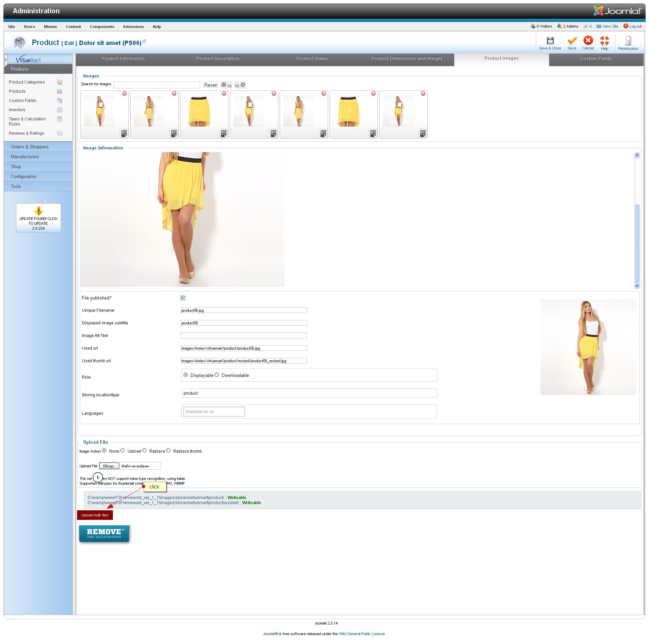The width and height of the screenshot is (649, 644).
Task: Open the Extensions menu
Action: pyautogui.click(x=133, y=27)
